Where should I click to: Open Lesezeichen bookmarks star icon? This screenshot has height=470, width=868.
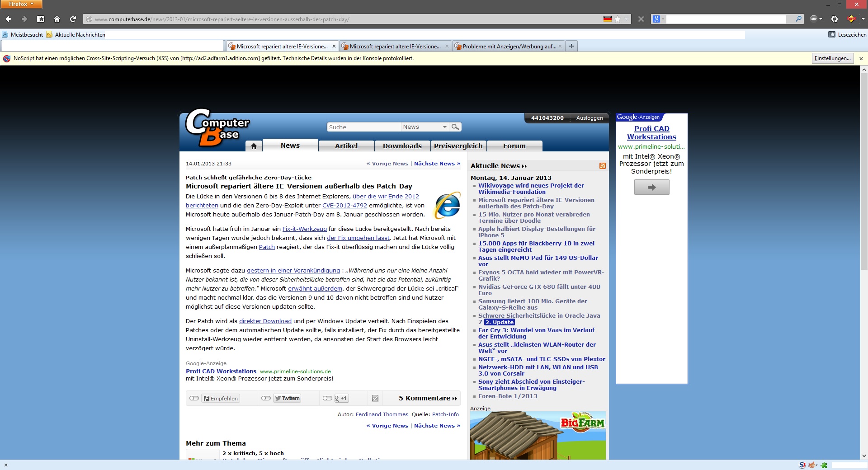coord(832,34)
